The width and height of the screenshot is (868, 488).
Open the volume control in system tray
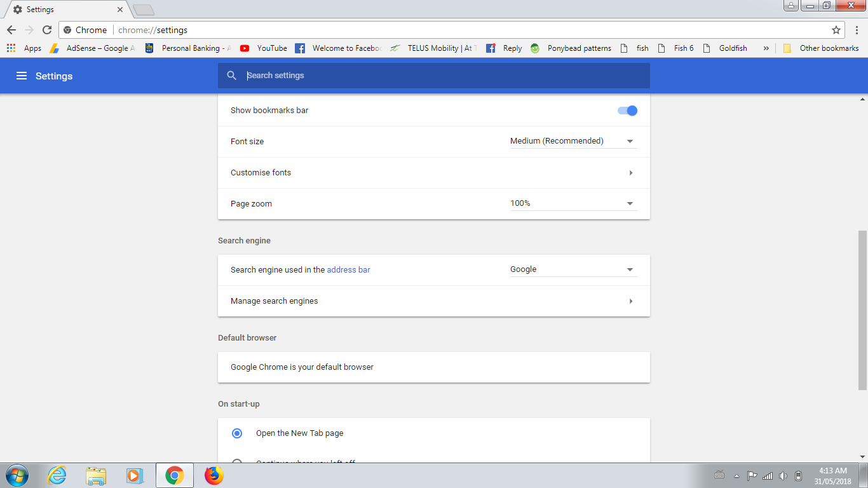click(783, 475)
